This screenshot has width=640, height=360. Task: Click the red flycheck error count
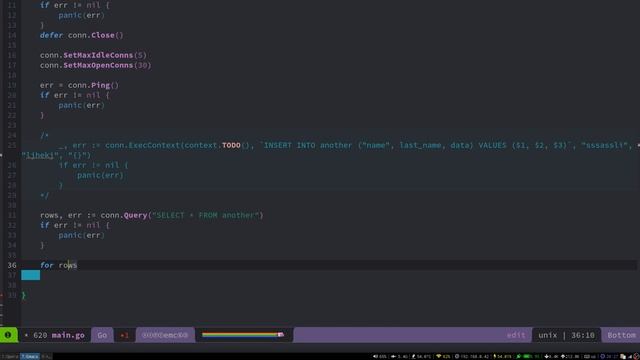(124, 336)
